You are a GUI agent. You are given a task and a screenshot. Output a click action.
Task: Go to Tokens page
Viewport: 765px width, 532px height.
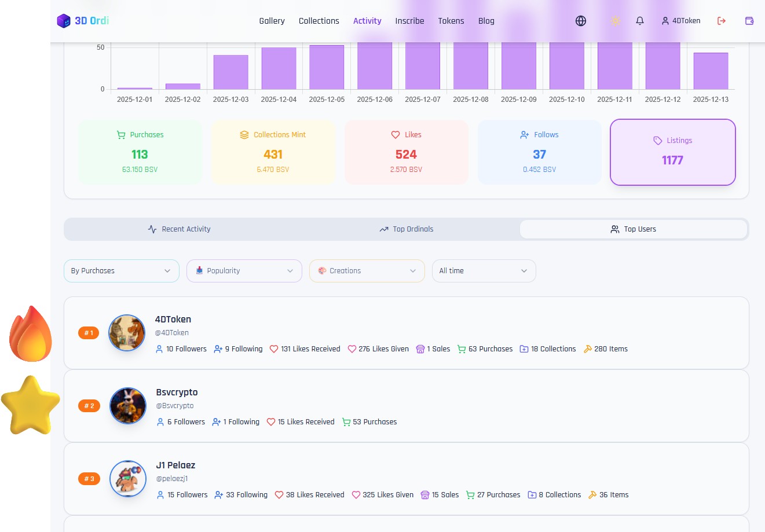[451, 21]
